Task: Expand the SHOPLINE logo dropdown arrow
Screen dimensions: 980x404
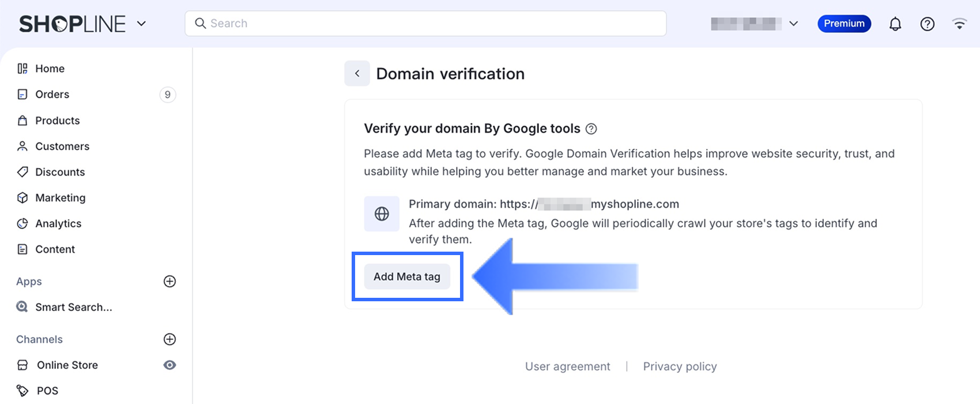Action: pos(141,24)
